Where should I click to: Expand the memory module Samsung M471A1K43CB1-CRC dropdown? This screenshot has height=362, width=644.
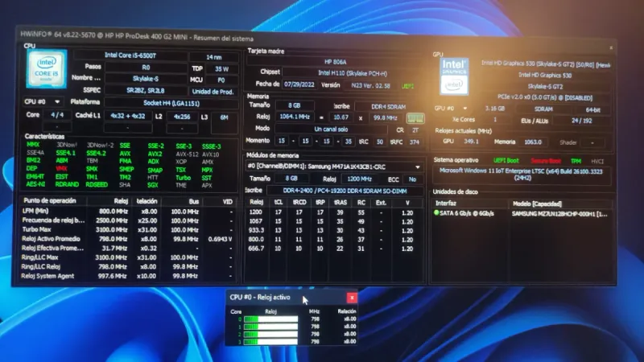tap(417, 167)
